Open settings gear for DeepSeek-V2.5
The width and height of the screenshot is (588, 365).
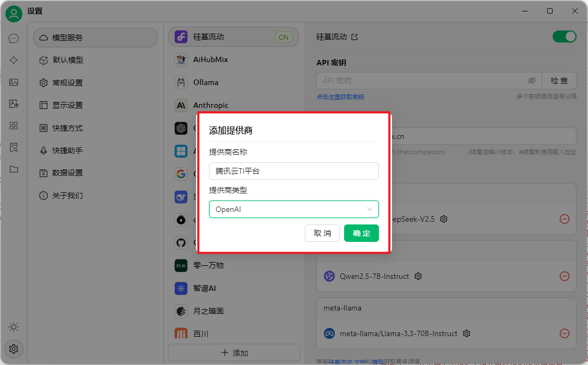tap(444, 219)
